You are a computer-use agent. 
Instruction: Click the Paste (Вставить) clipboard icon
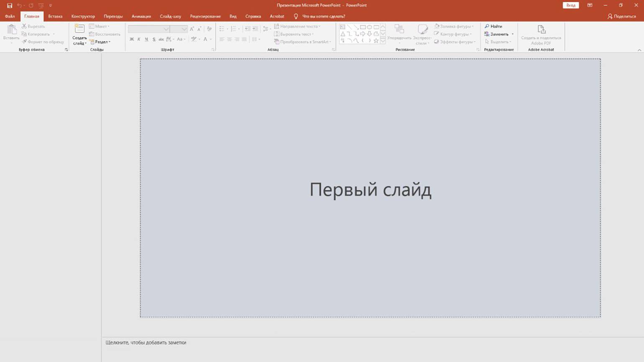11,30
